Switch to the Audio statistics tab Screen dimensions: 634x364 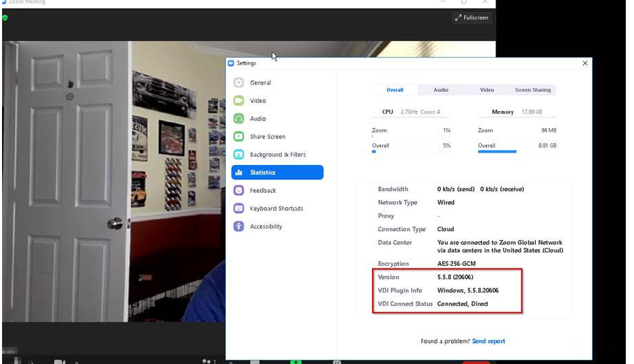(x=441, y=90)
